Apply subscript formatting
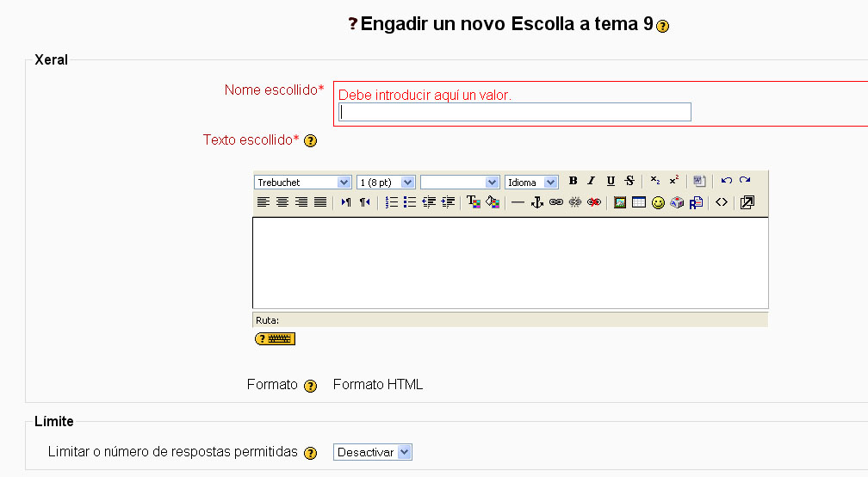Screen dimensions: 868x477 [x=654, y=181]
